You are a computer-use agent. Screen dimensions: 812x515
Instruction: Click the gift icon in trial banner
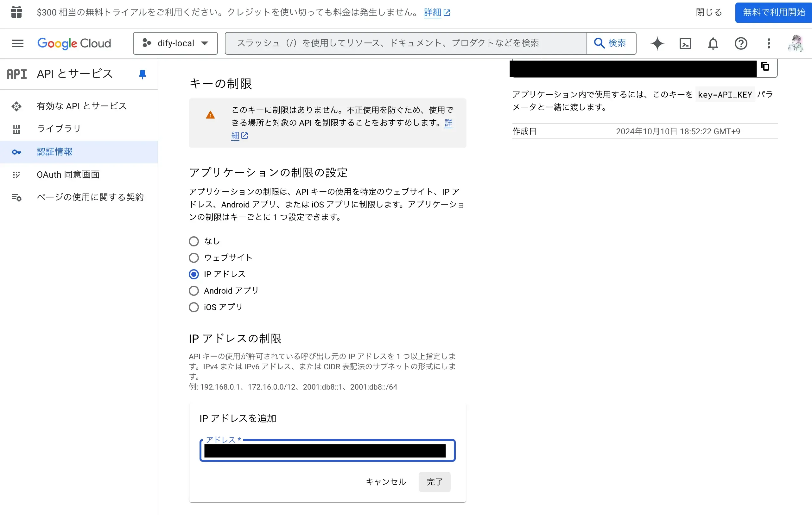(16, 12)
